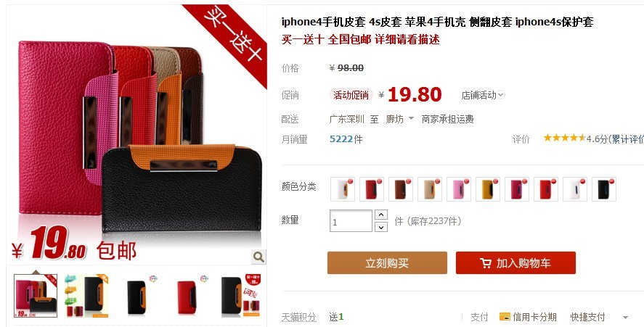Image resolution: width=644 pixels, height=327 pixels.
Task: Expand the 店铺活动 dropdown
Action: 483,95
